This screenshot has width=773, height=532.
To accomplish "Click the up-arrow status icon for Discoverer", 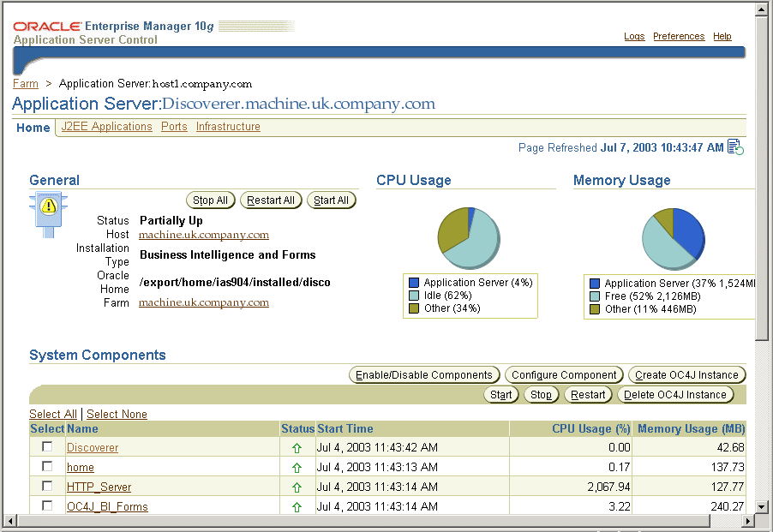I will tap(297, 448).
